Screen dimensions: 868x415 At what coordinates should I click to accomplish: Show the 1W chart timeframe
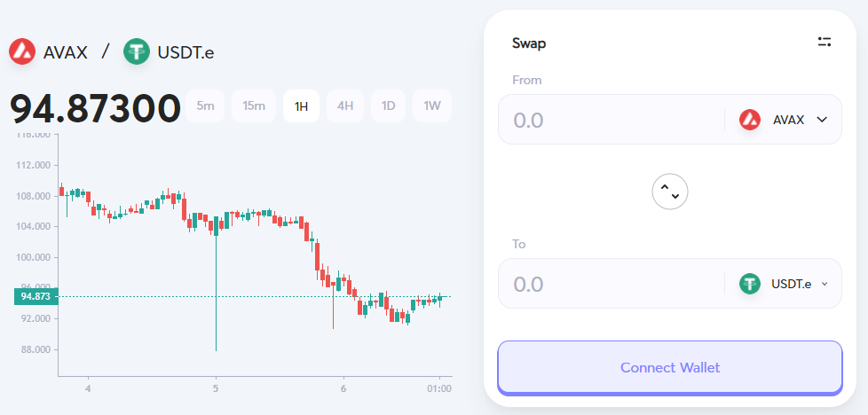(x=432, y=106)
